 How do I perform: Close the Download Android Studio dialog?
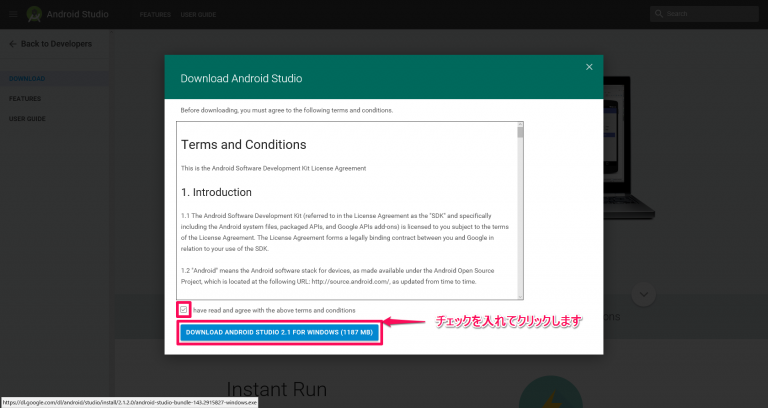pyautogui.click(x=589, y=67)
